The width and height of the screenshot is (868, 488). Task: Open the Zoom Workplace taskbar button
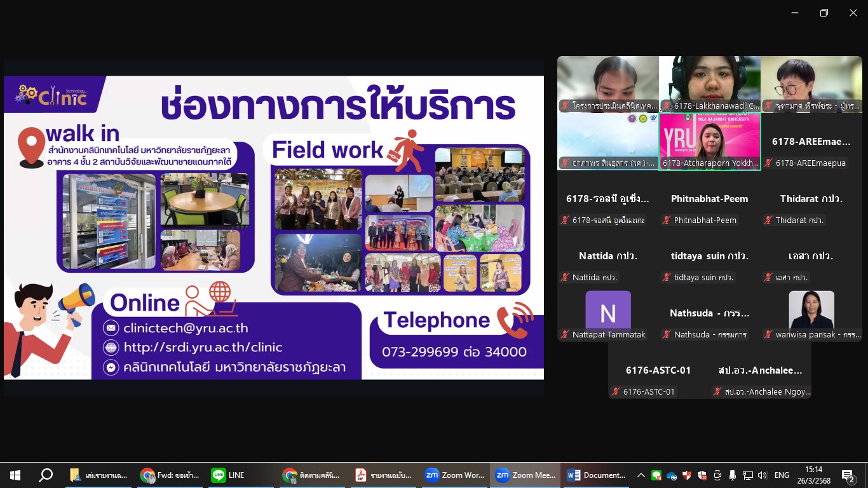(454, 475)
